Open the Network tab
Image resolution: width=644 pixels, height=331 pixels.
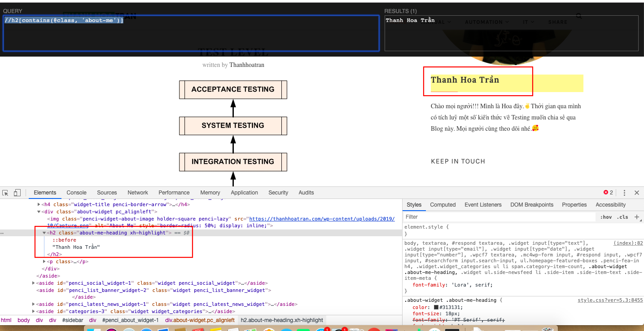coord(138,193)
